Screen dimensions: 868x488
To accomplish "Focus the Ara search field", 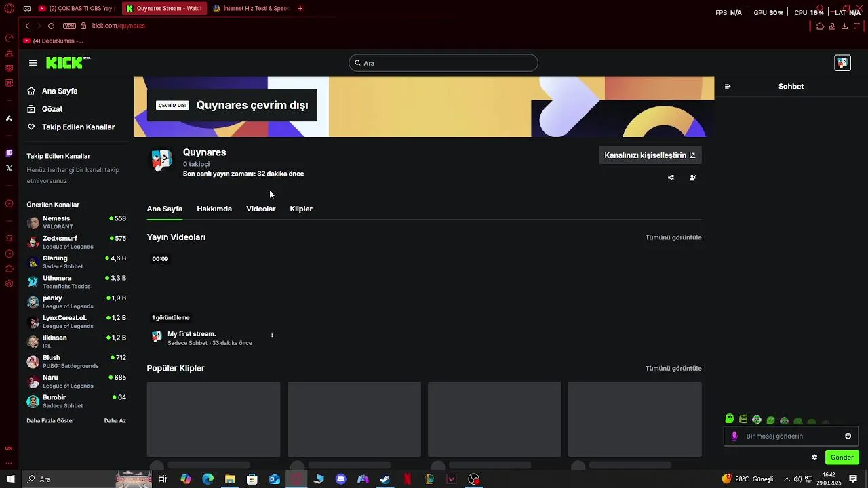I will click(443, 63).
